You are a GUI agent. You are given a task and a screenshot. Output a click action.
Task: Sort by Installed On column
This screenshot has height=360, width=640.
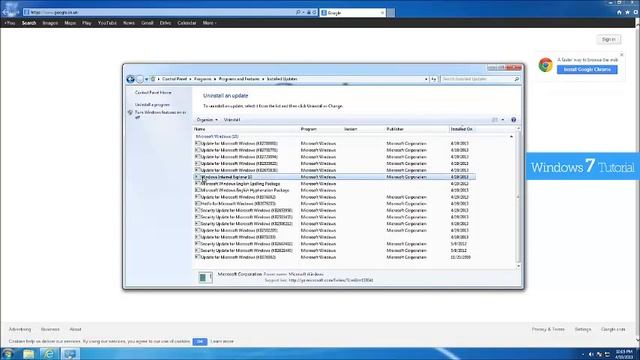point(462,129)
